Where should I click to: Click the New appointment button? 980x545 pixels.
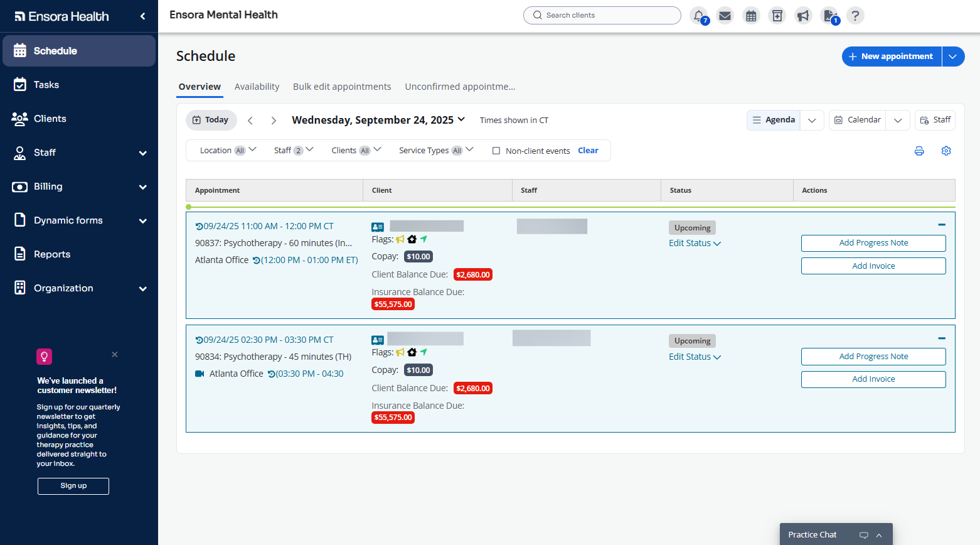[892, 57]
